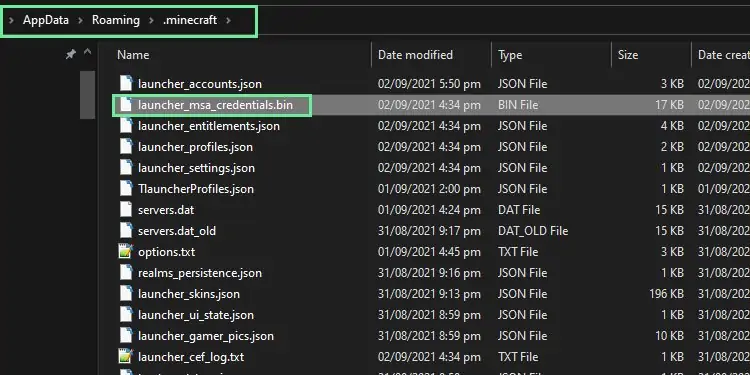Click the launcher_accounts.json file icon
750x375 pixels.
point(126,84)
